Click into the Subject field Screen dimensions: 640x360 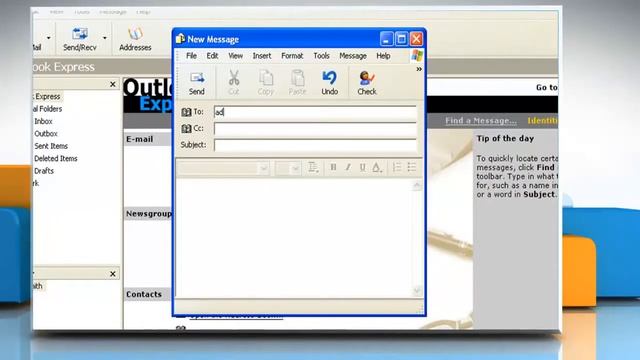[x=315, y=145]
